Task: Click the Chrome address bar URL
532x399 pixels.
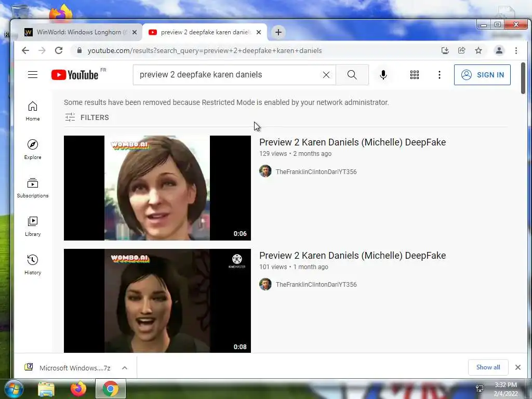Action: pos(205,50)
